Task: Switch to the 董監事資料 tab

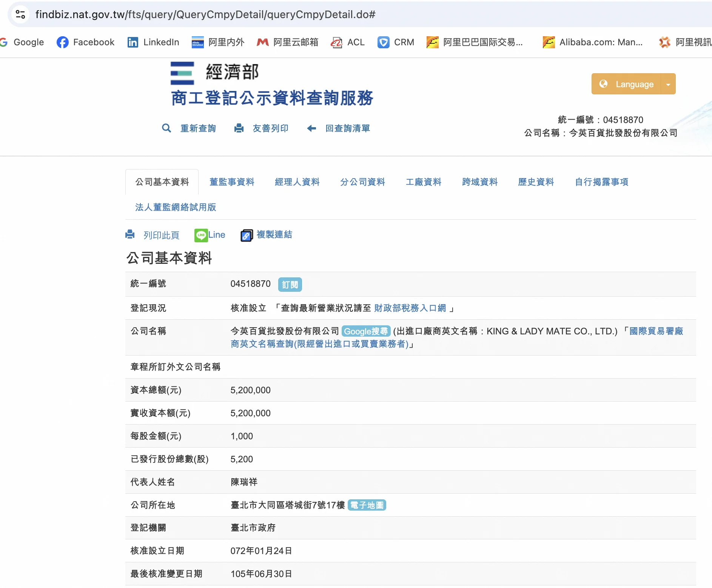Action: click(232, 182)
